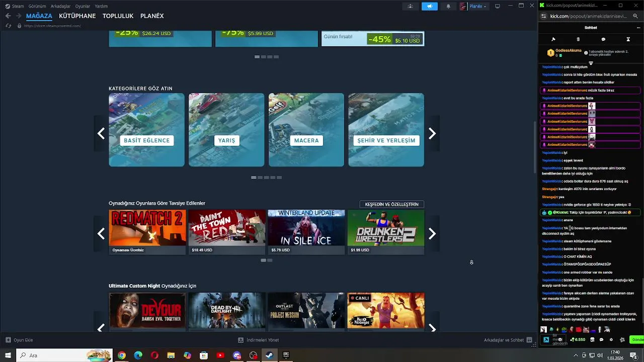Open Windows volume control in system tray
Image resolution: width=644 pixels, height=362 pixels.
(600, 355)
